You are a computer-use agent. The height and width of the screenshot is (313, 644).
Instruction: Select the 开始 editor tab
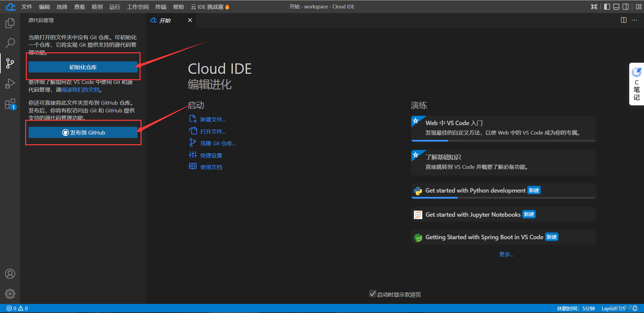171,20
